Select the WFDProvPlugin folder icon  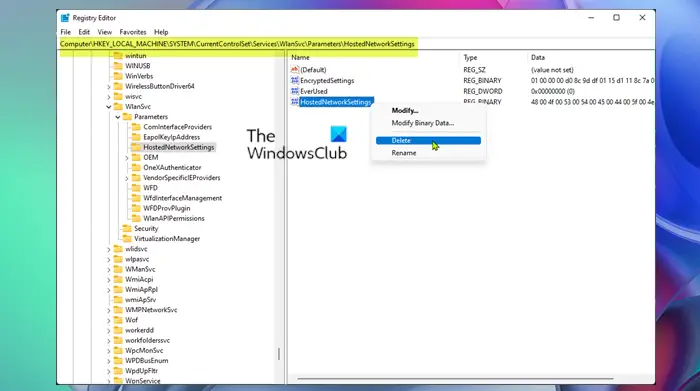click(136, 208)
